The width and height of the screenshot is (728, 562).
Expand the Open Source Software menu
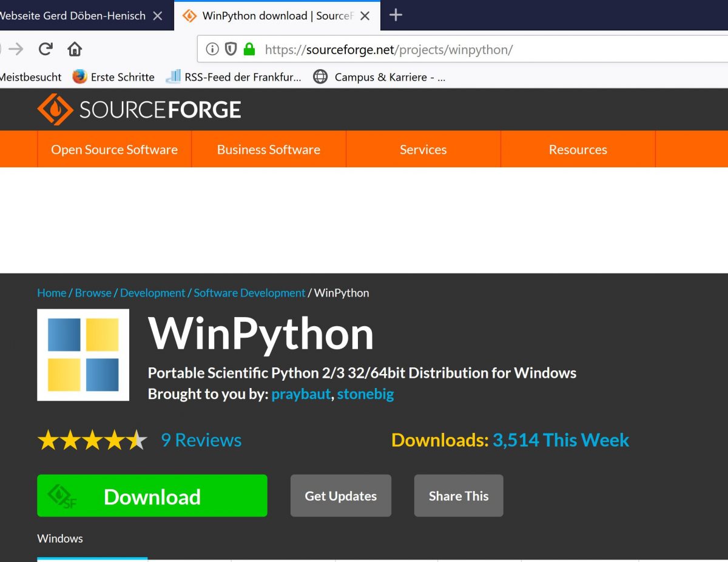[x=114, y=149]
